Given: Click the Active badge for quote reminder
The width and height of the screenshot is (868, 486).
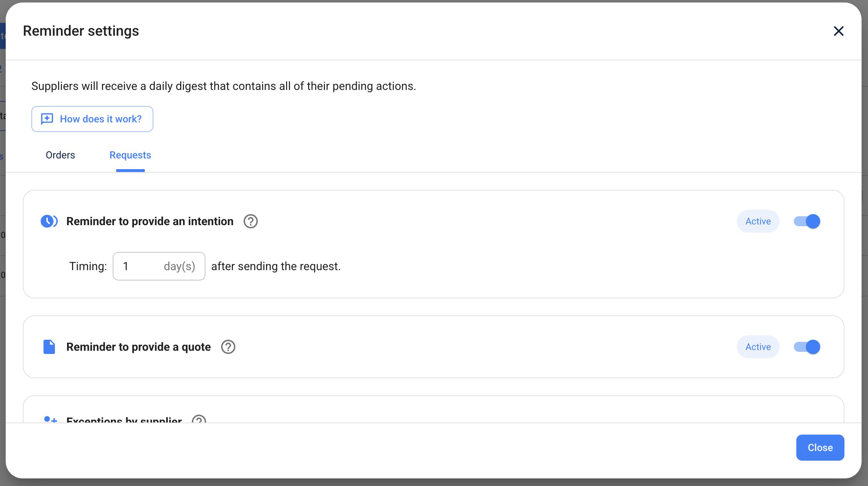Looking at the screenshot, I should [x=758, y=347].
